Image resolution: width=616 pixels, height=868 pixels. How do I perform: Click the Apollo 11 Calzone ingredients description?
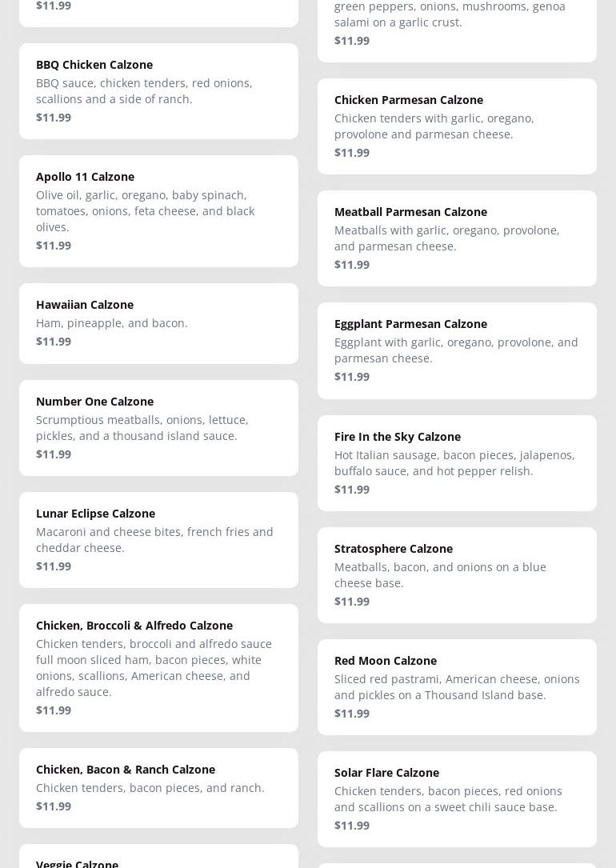(145, 210)
